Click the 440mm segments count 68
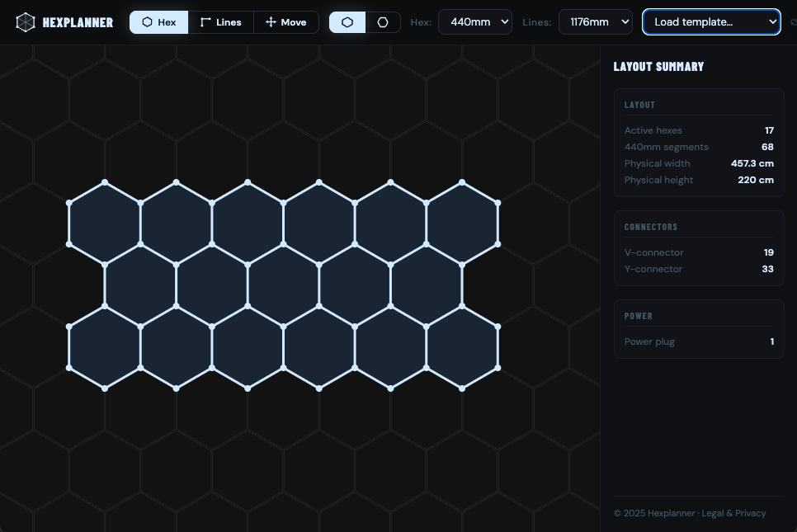 [x=767, y=147]
